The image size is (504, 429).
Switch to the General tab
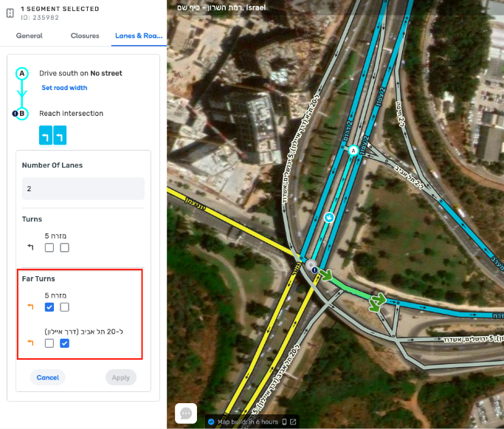coord(30,35)
